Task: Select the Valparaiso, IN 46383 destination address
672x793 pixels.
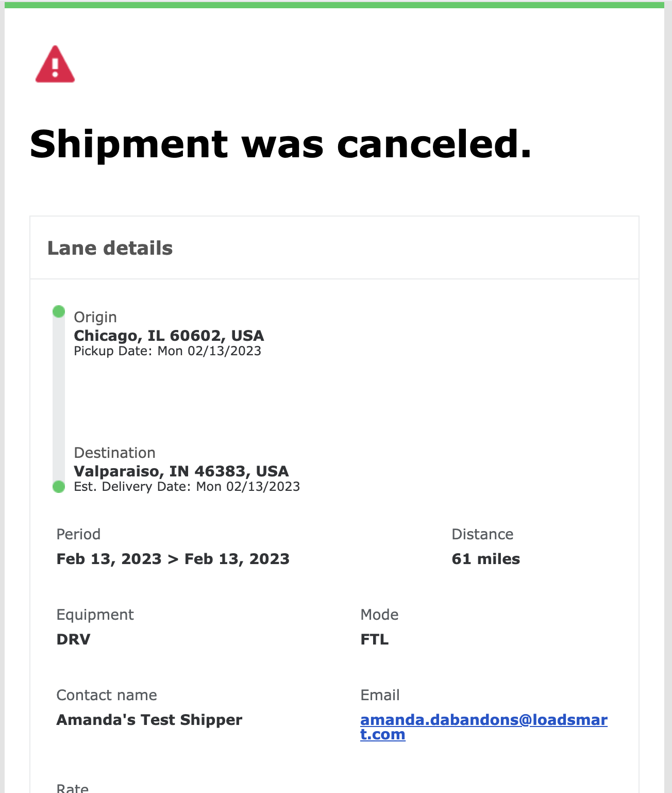Action: [x=181, y=471]
